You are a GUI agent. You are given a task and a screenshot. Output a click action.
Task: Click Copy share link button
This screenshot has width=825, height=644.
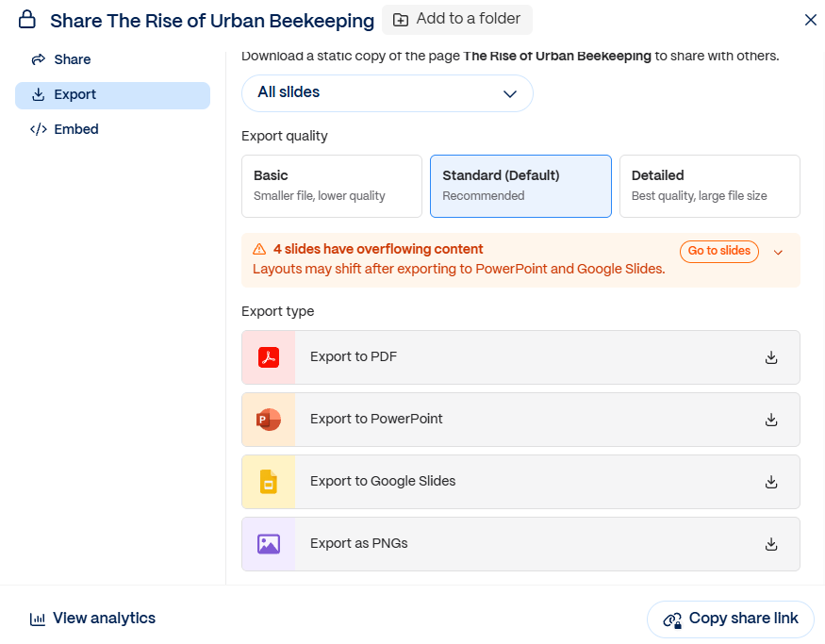pos(731,619)
